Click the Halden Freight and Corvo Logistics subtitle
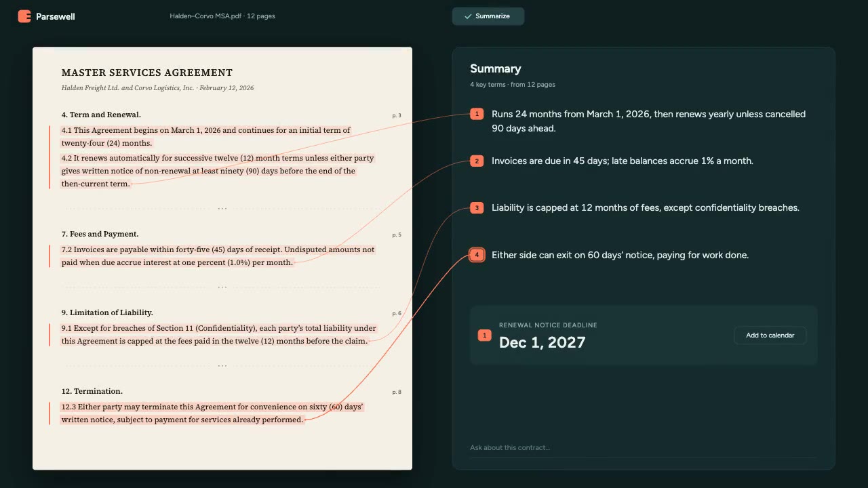Image resolution: width=868 pixels, height=488 pixels. [157, 88]
